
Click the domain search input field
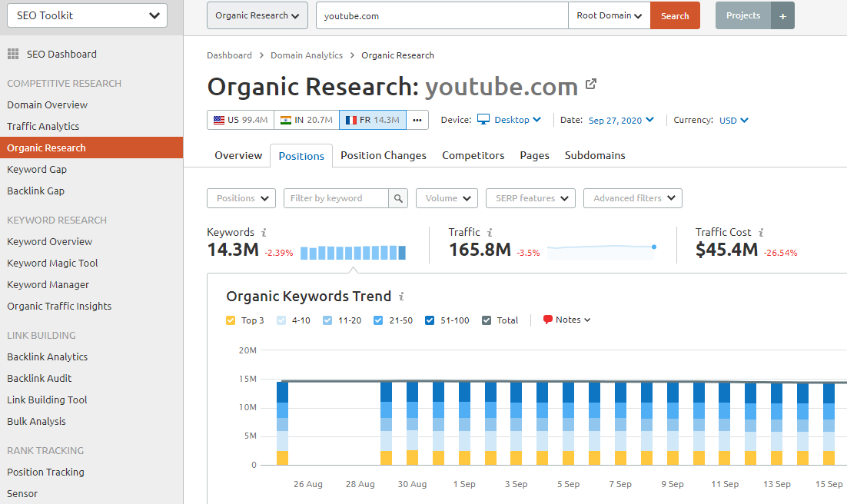(x=442, y=15)
